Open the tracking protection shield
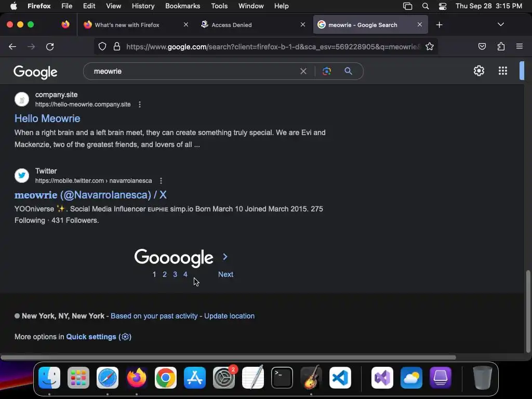The width and height of the screenshot is (532, 399). point(102,46)
